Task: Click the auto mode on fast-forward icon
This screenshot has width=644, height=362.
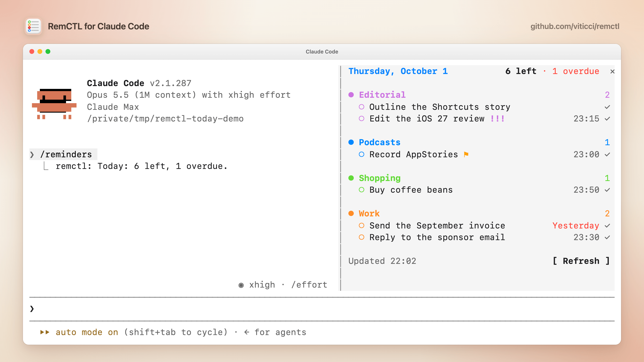Action: click(45, 332)
